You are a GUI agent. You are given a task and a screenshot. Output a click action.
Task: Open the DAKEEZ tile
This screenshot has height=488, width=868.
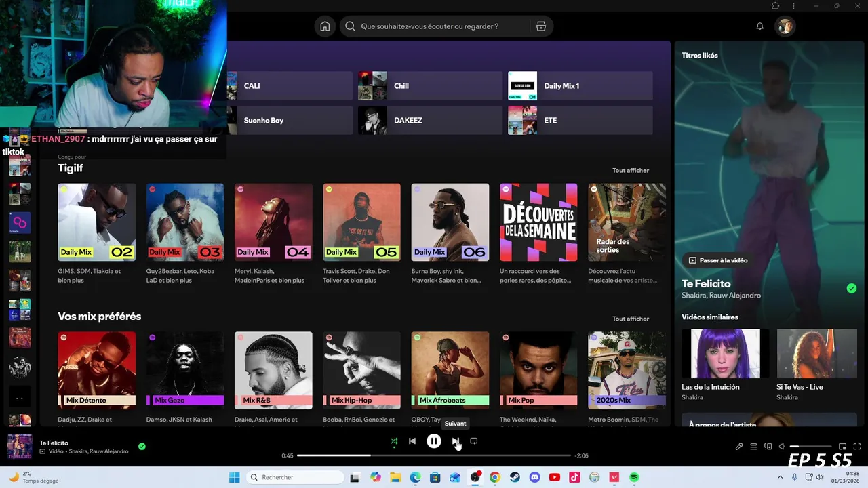coord(431,120)
